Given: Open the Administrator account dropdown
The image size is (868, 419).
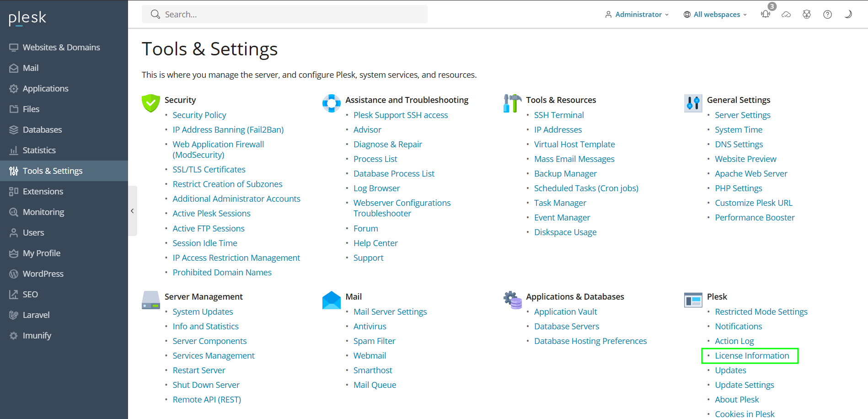Looking at the screenshot, I should 637,14.
